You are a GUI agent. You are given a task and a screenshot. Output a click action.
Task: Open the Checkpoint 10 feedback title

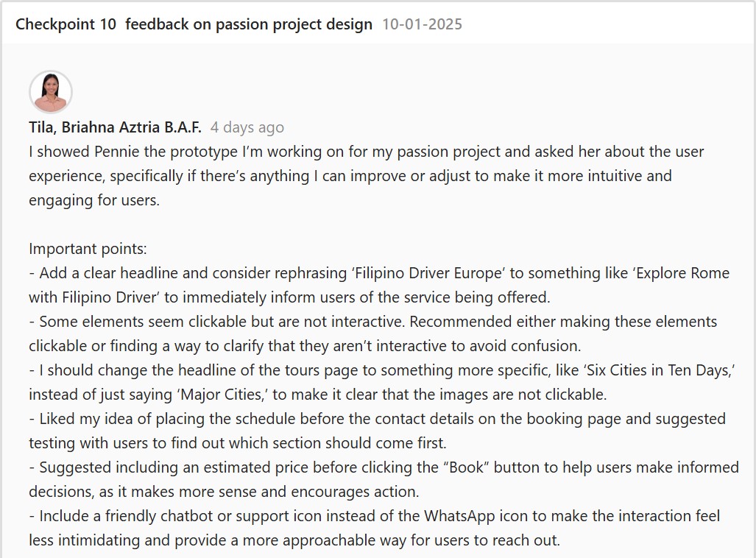pos(194,24)
